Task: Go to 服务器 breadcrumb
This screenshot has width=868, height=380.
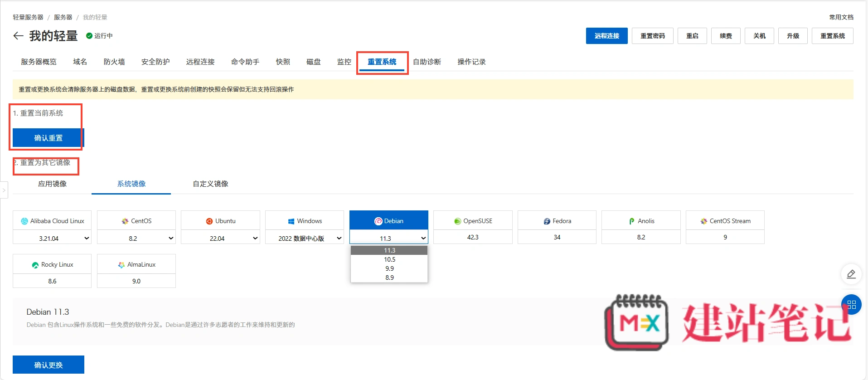Action: click(63, 17)
